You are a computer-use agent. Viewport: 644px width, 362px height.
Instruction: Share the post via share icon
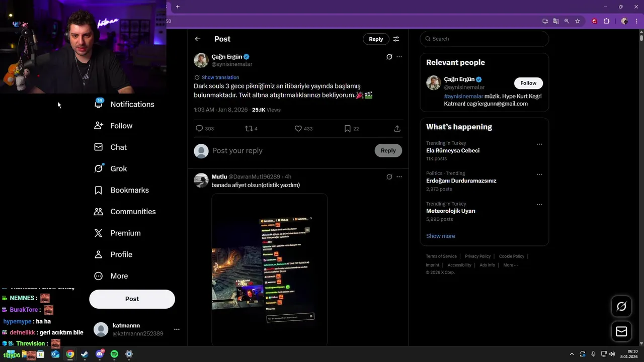click(x=397, y=129)
